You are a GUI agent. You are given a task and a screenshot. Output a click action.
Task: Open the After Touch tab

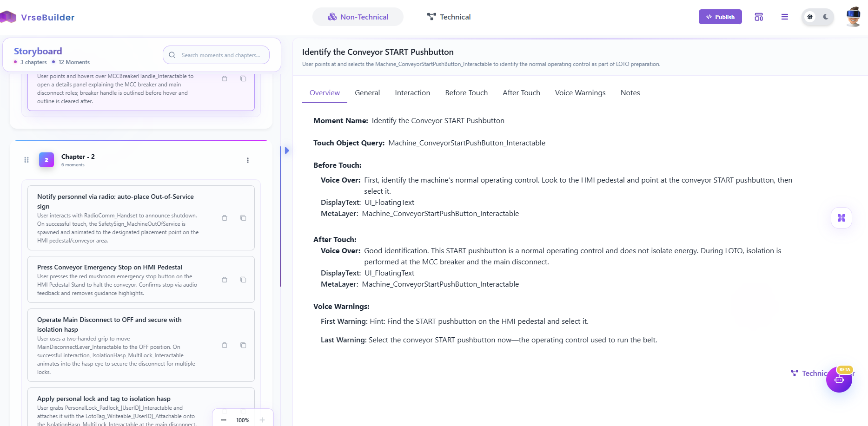(x=521, y=93)
